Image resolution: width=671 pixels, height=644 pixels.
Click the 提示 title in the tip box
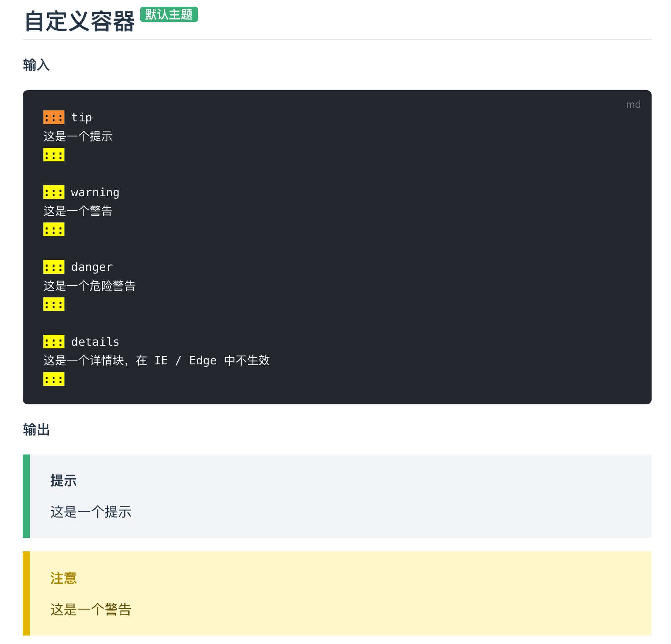point(64,480)
